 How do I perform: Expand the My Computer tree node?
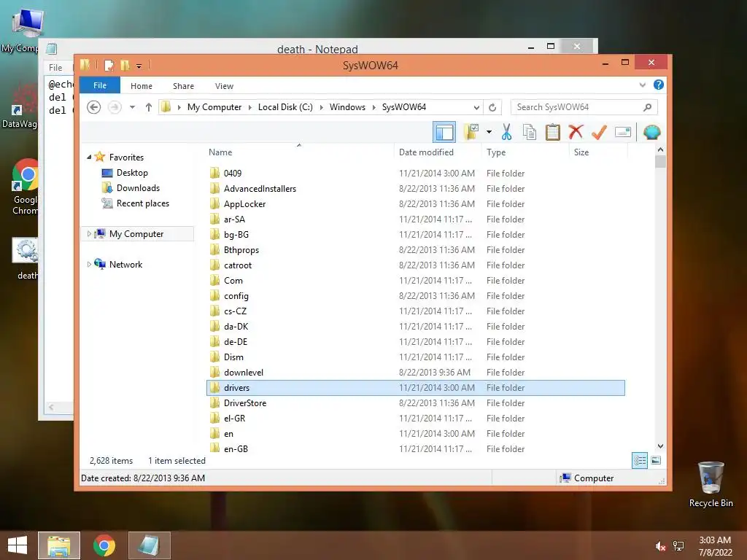click(89, 234)
